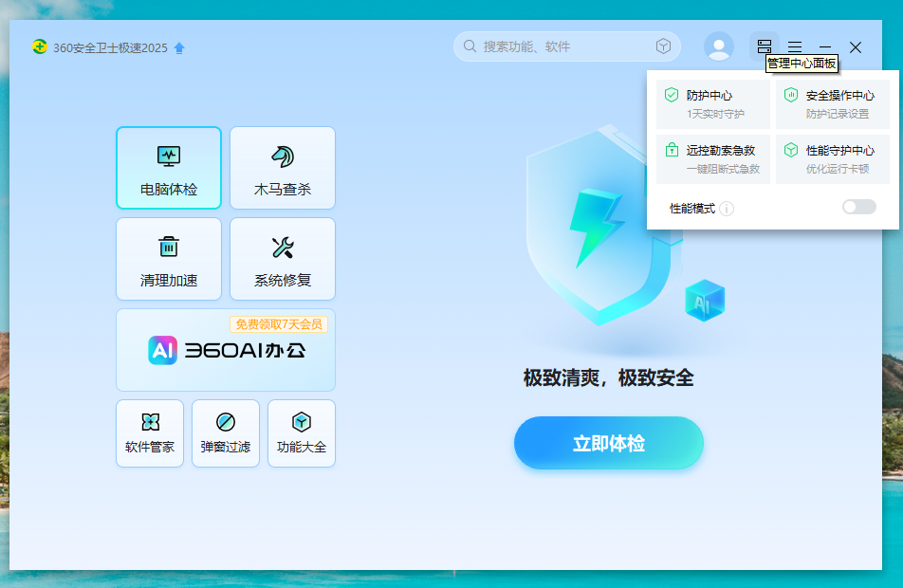The height and width of the screenshot is (588, 903).
Task: Open 防护中心 protection center
Action: pyautogui.click(x=713, y=104)
